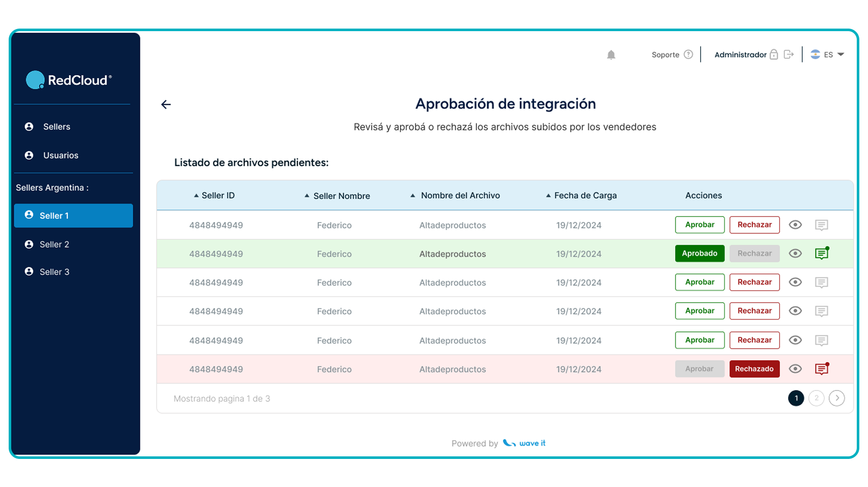View the rejected row file via eye icon

pyautogui.click(x=795, y=369)
